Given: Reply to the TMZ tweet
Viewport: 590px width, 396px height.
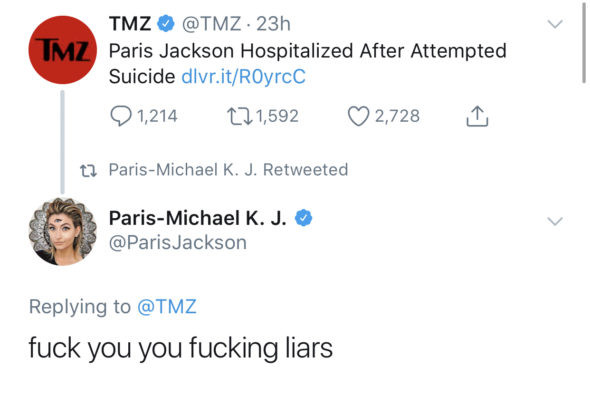Looking at the screenshot, I should 120,116.
